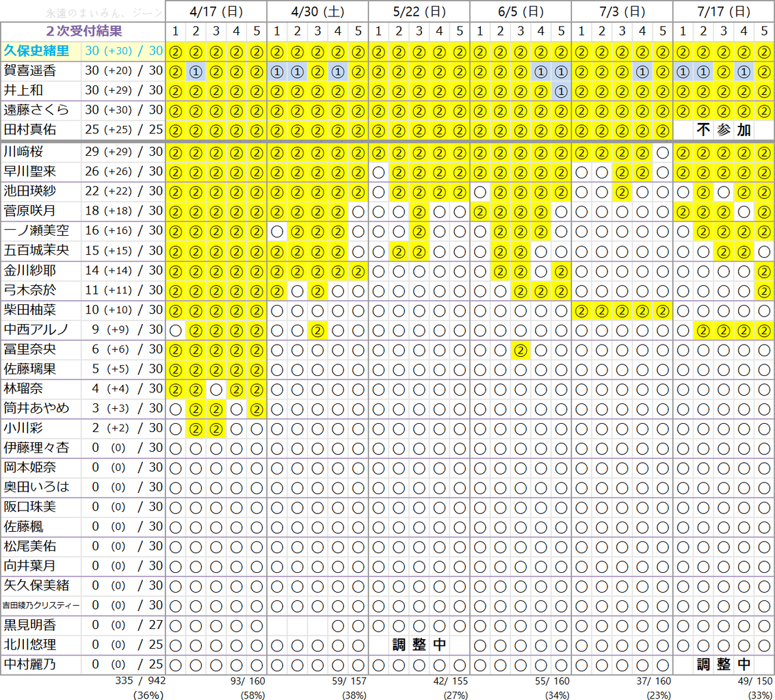The image size is (775, 700).
Task: Select 調整中 in the 北川悠理 row
Action: pos(419,645)
